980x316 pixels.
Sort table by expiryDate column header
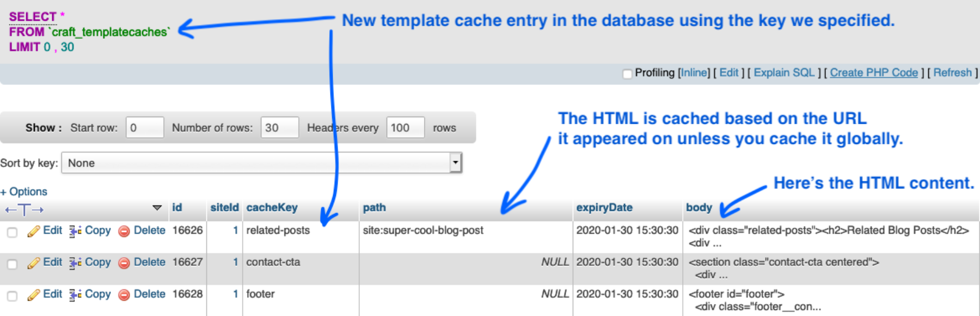click(x=604, y=208)
